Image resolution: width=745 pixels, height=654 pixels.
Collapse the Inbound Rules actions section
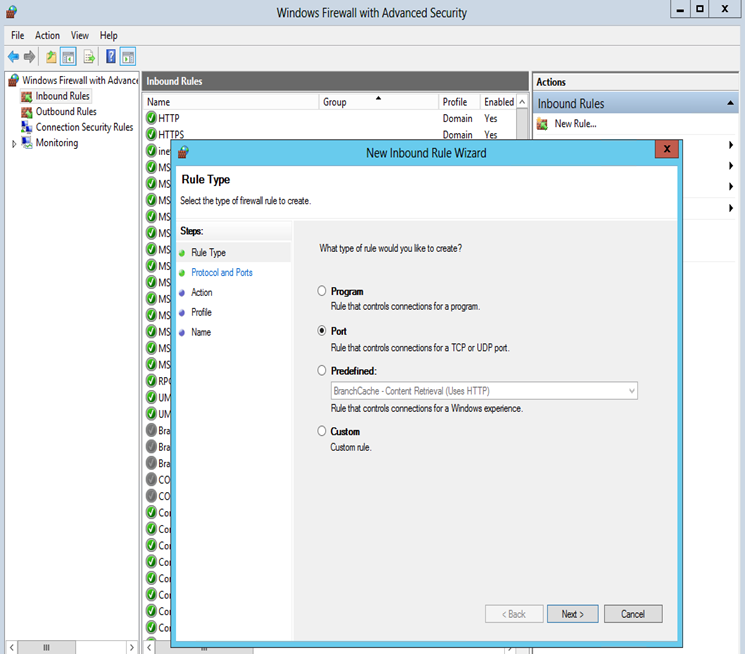tap(730, 103)
